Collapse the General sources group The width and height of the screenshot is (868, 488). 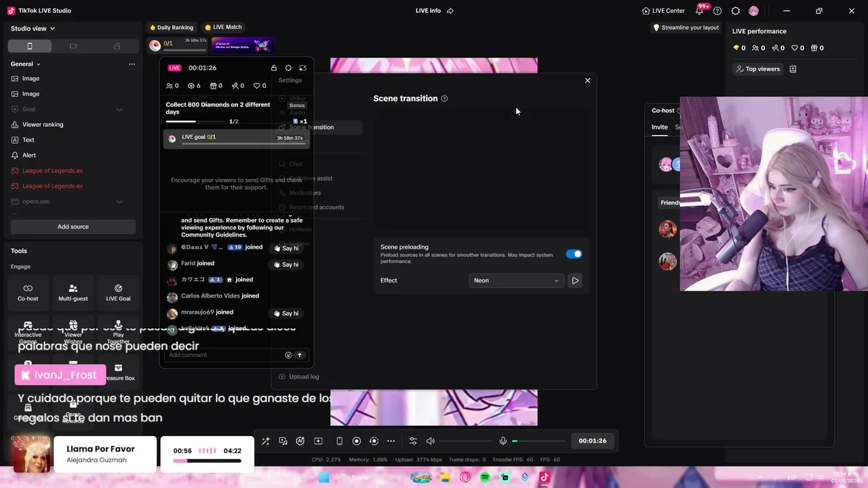(26, 64)
